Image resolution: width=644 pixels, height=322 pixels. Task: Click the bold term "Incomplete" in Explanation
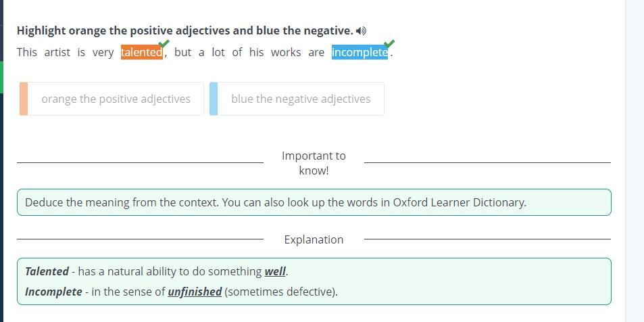[53, 292]
